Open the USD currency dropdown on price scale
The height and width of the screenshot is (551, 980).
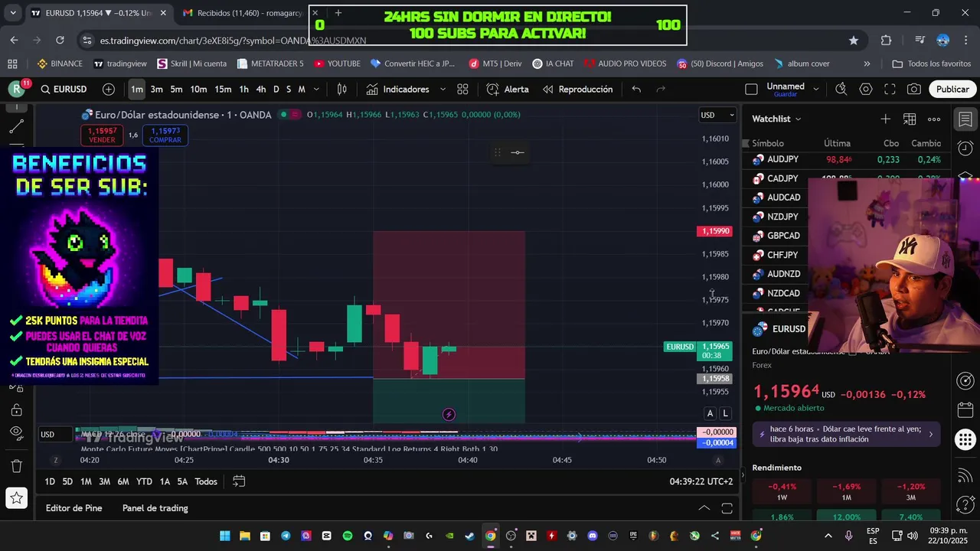click(x=717, y=116)
